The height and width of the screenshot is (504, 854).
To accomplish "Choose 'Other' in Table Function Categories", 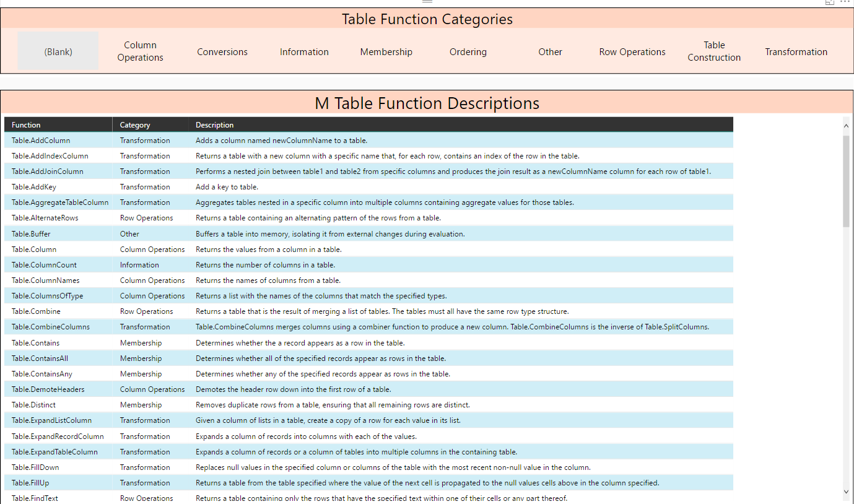I will click(x=550, y=51).
